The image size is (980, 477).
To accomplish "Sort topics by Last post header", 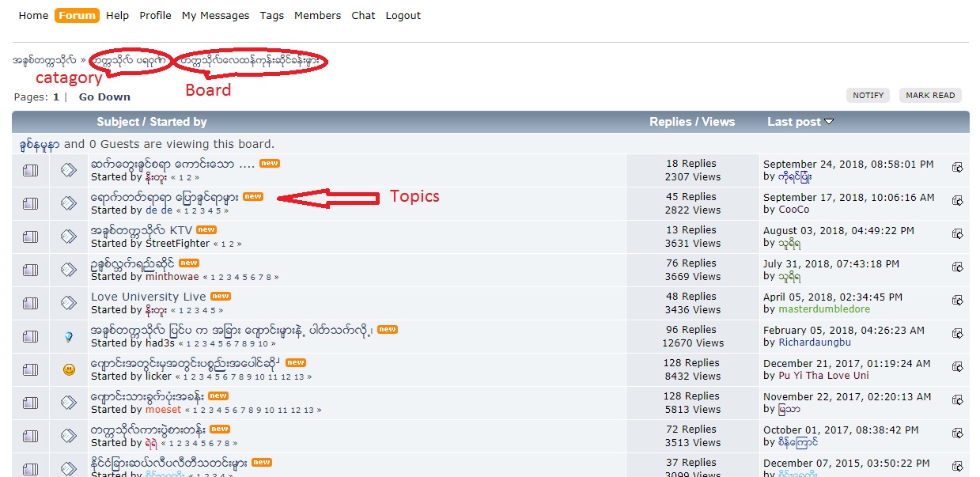I will pyautogui.click(x=794, y=122).
